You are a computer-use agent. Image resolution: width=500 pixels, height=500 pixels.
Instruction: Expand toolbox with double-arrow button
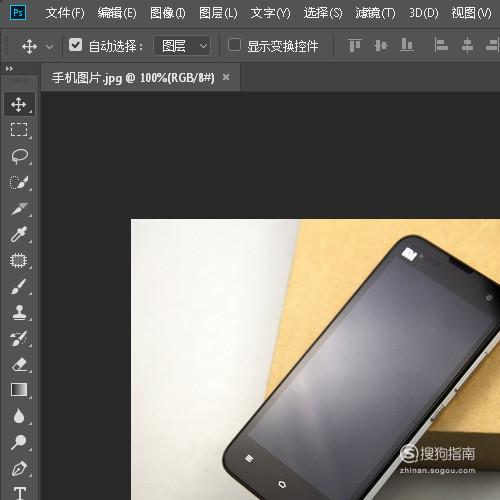click(9, 69)
